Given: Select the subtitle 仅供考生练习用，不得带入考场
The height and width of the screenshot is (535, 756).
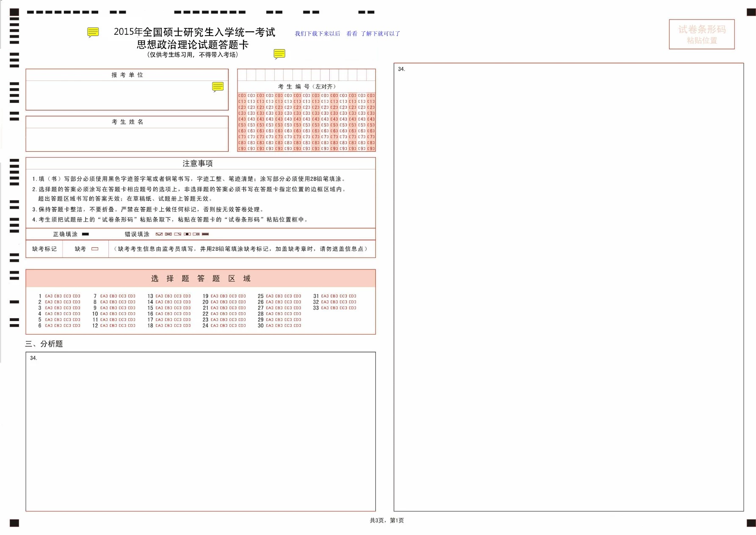Looking at the screenshot, I should tap(193, 55).
